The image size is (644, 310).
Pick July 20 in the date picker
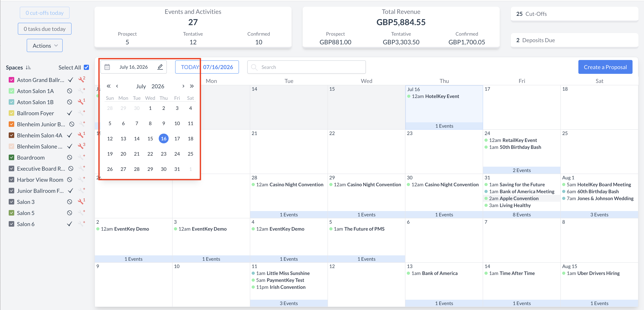point(123,154)
